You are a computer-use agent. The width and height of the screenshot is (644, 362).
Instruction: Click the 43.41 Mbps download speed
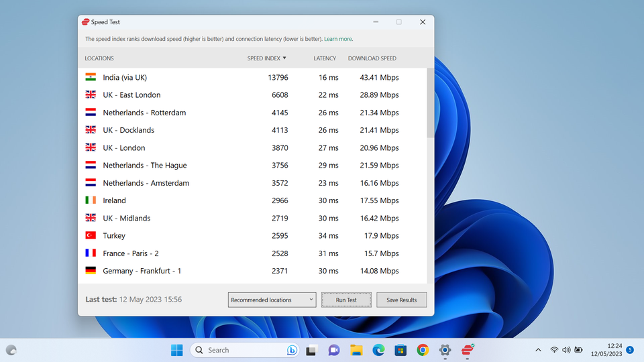pos(379,77)
